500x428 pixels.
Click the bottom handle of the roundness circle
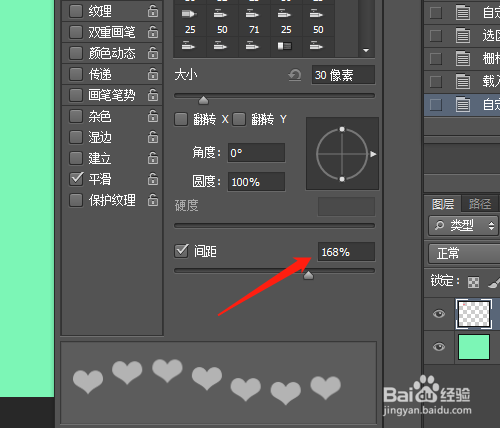342,179
